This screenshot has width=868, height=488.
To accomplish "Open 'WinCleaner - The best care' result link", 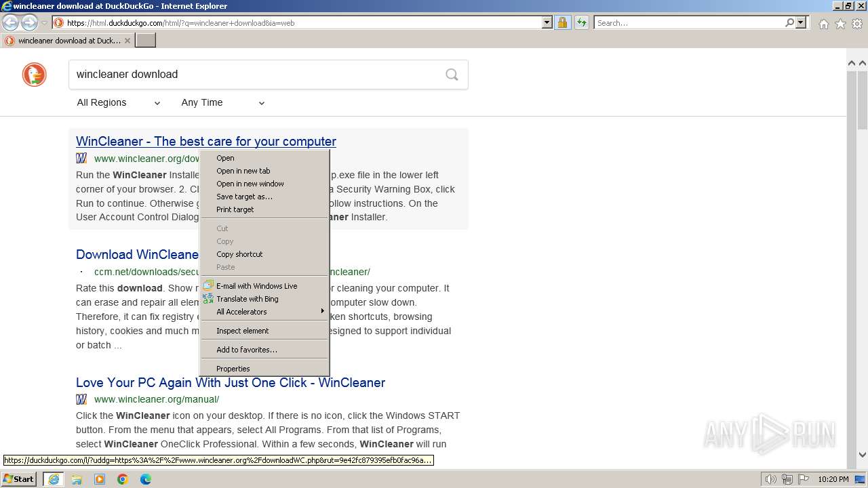I will click(x=206, y=142).
